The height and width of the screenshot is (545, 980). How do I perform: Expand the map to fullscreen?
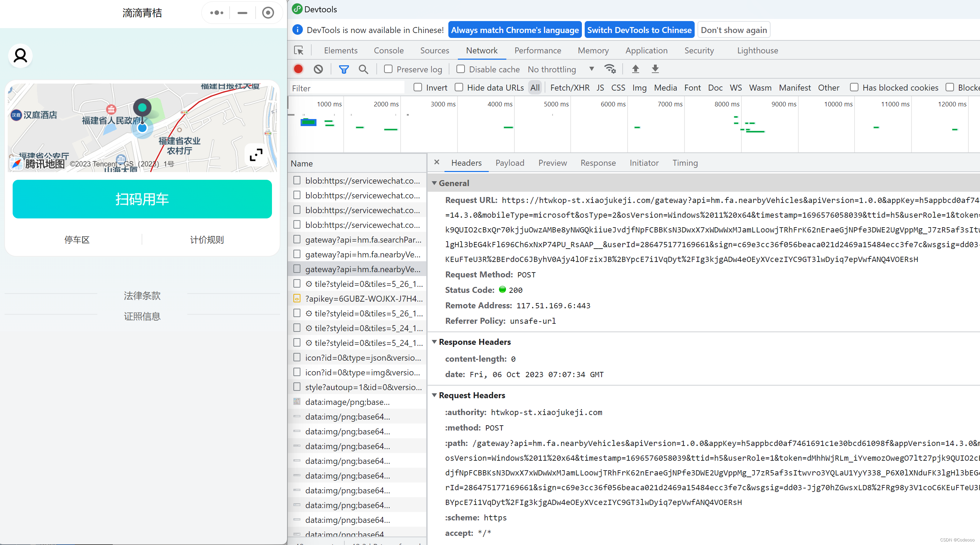(x=256, y=155)
